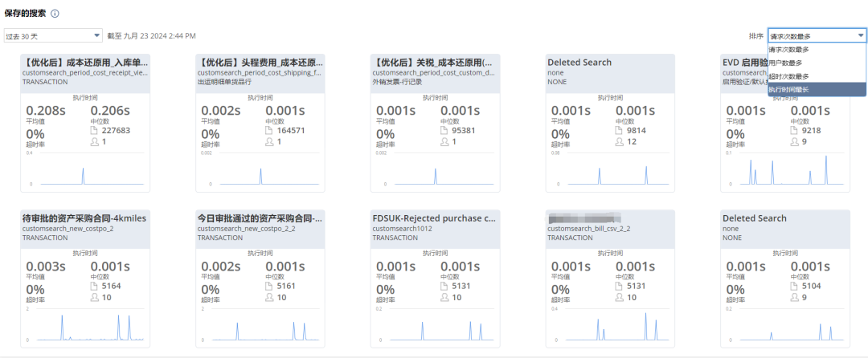This screenshot has height=358, width=868.
Task: Click the user icon in the 9218 card
Action: pos(795,142)
